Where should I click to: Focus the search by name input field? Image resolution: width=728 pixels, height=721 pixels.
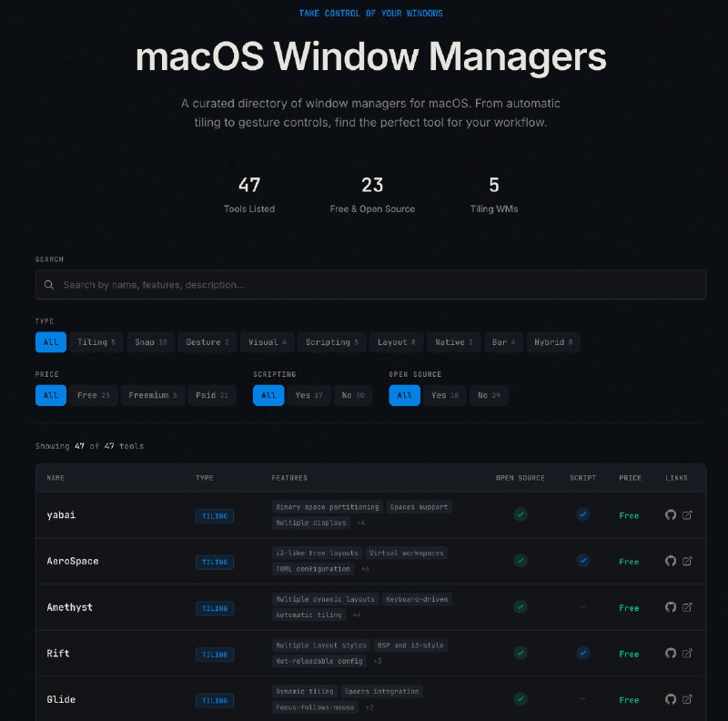[x=370, y=284]
